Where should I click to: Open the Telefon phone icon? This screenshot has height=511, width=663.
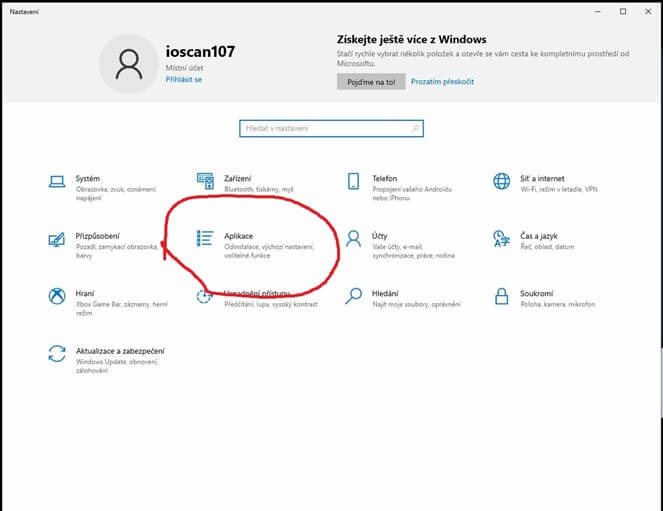point(353,181)
